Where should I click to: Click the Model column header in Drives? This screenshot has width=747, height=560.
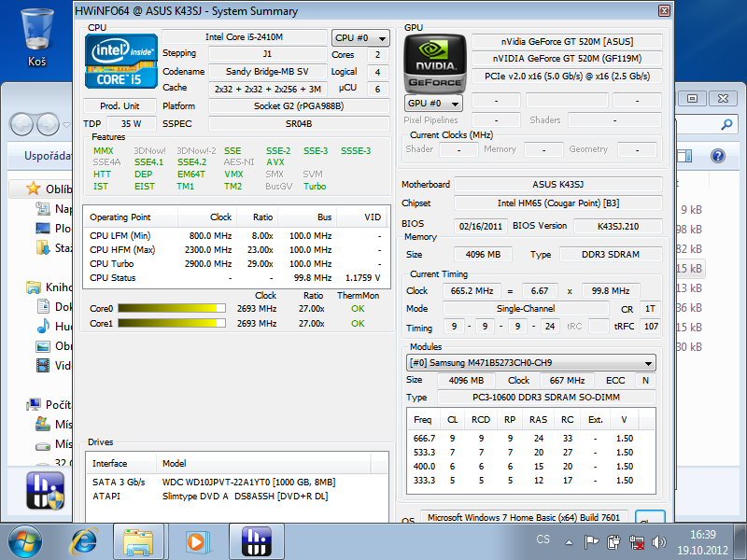pos(263,463)
